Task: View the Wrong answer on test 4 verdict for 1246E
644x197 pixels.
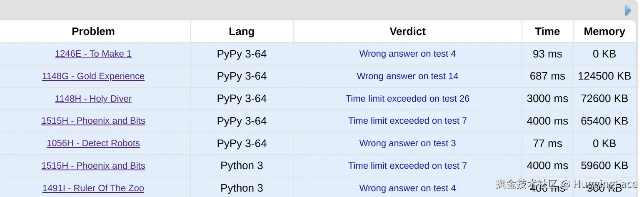Action: (x=407, y=54)
